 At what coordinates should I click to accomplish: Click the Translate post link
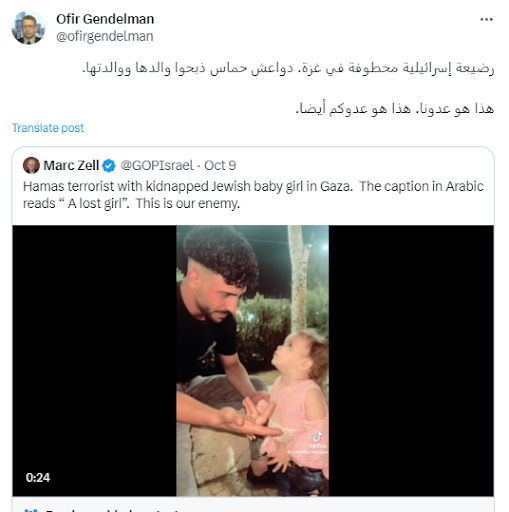coord(48,128)
